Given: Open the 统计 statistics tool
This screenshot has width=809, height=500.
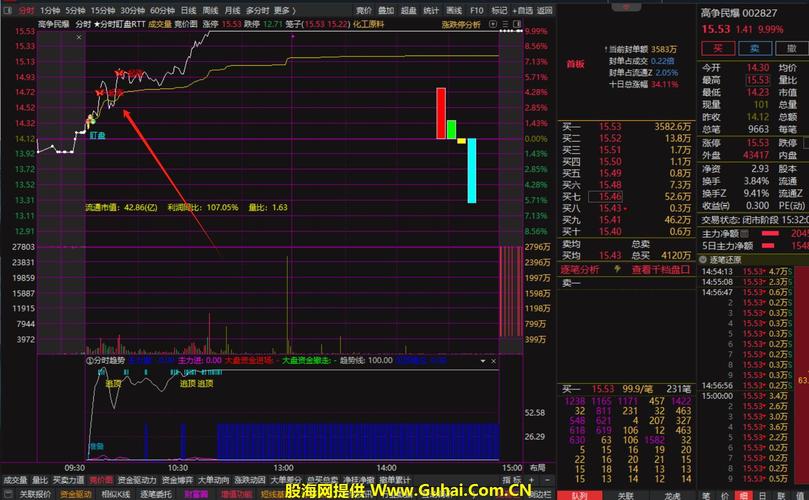Looking at the screenshot, I should coord(431,10).
